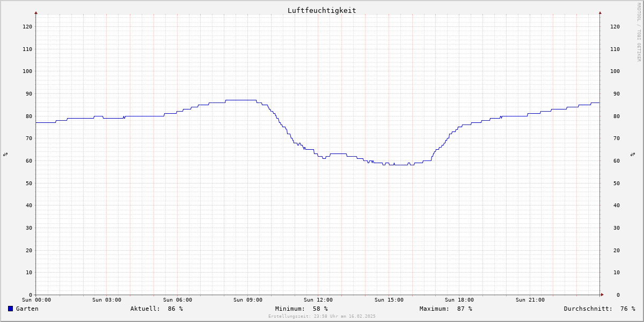644x322 pixels.
Task: Click the Sun 21:00 time axis label
Action: pyautogui.click(x=530, y=300)
